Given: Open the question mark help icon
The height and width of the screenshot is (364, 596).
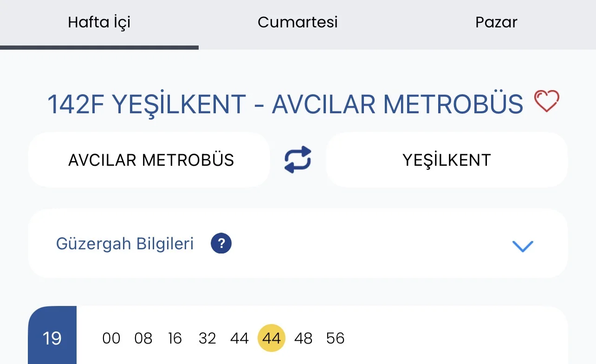Looking at the screenshot, I should click(x=221, y=243).
